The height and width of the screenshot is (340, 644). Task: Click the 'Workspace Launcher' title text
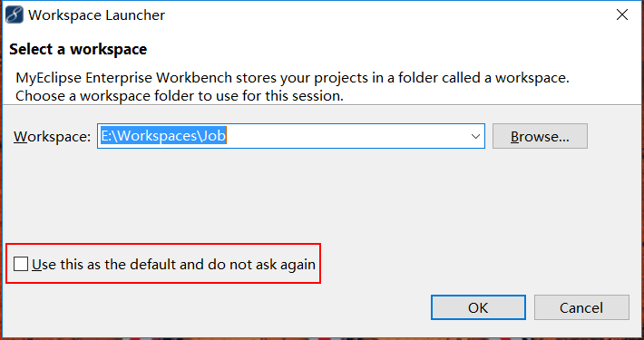96,15
